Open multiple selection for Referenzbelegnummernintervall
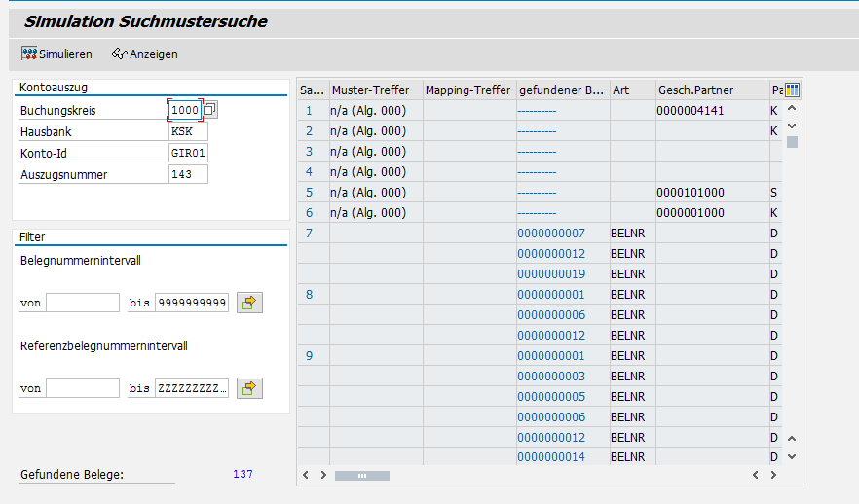The height and width of the screenshot is (504, 859). point(249,388)
